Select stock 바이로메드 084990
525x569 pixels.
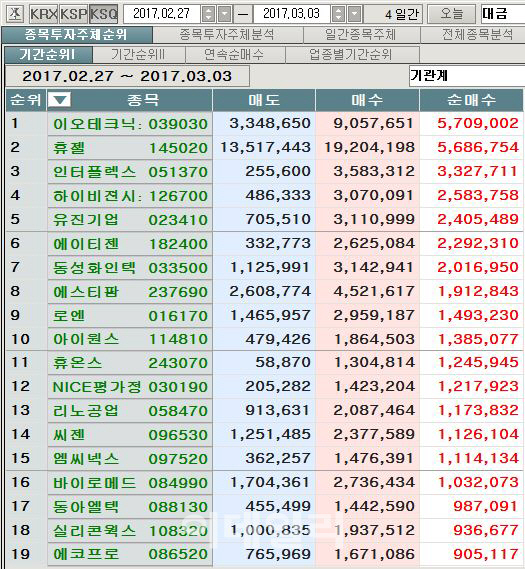[x=130, y=483]
